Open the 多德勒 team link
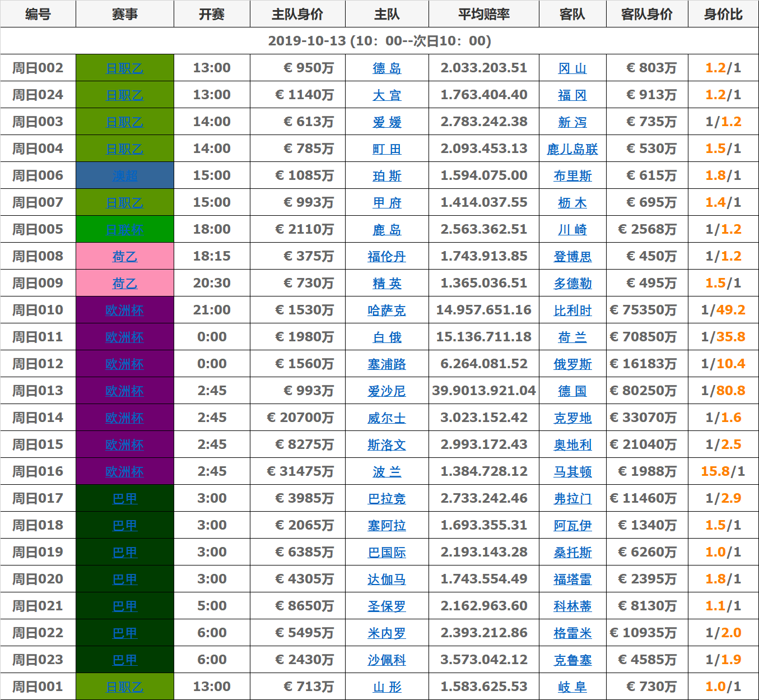759x700 pixels. coord(572,284)
